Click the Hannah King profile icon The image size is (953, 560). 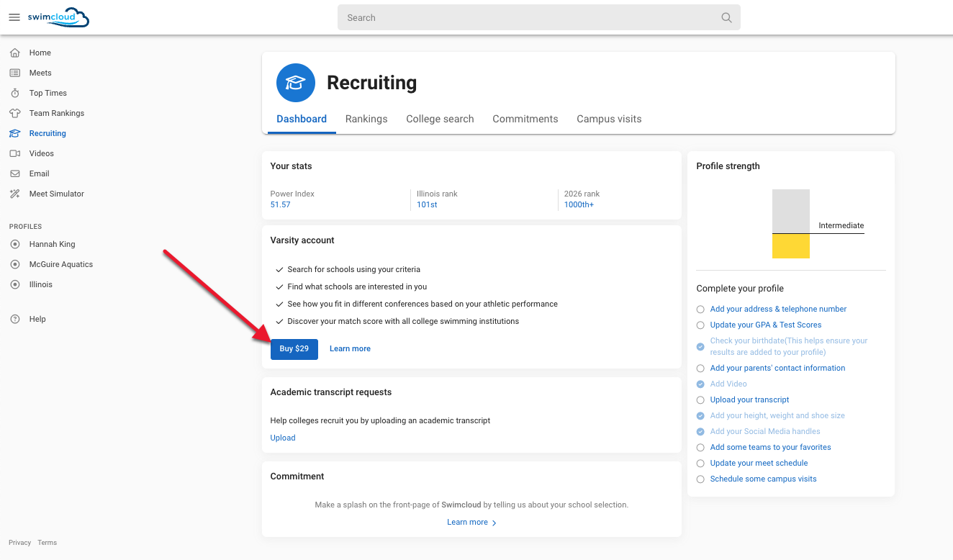click(15, 244)
